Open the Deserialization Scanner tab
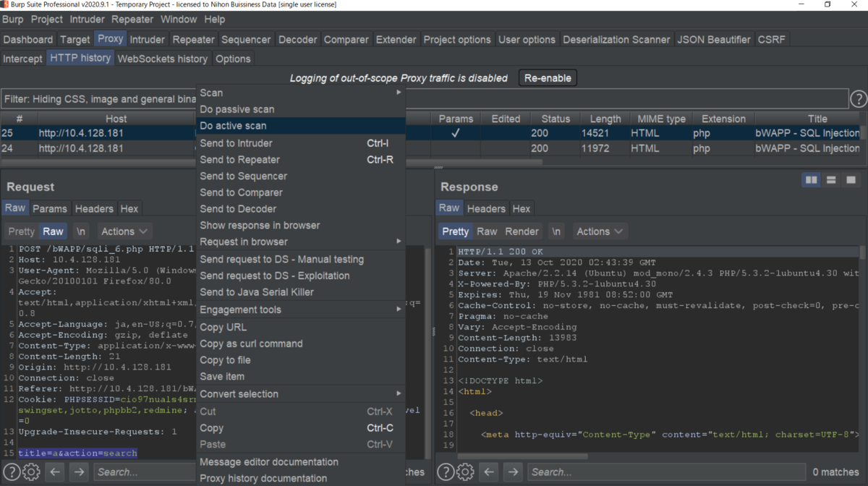This screenshot has height=486, width=868. pos(616,40)
